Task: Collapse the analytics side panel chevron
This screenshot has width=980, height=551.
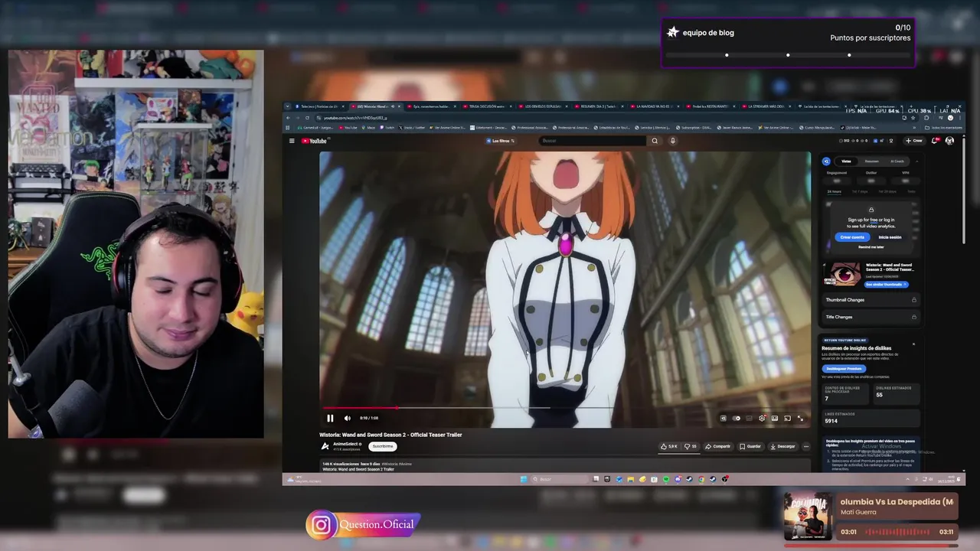Action: pyautogui.click(x=916, y=161)
